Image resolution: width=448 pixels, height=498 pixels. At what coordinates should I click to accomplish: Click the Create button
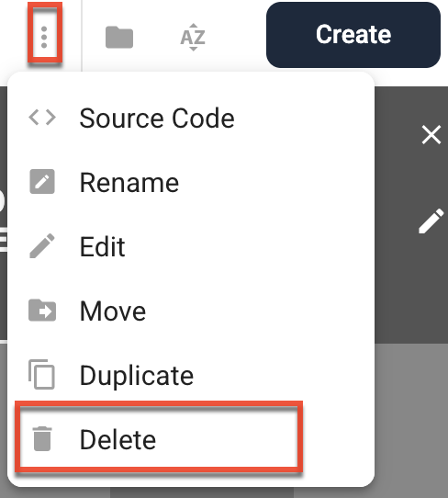(353, 35)
